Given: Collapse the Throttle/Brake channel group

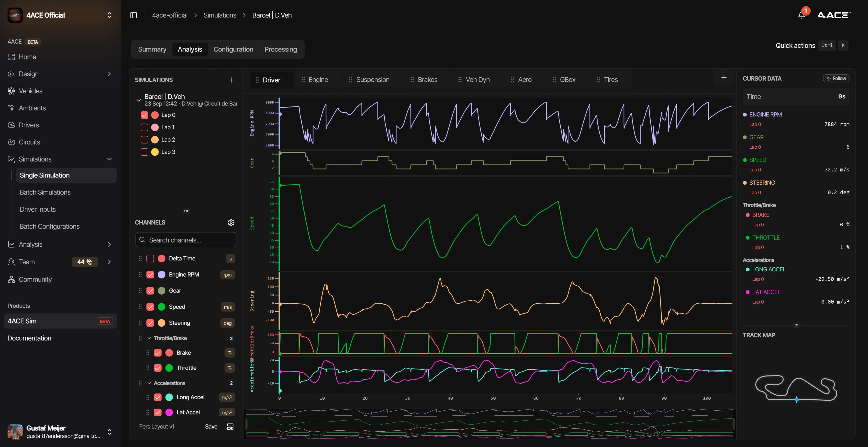Looking at the screenshot, I should (x=149, y=338).
